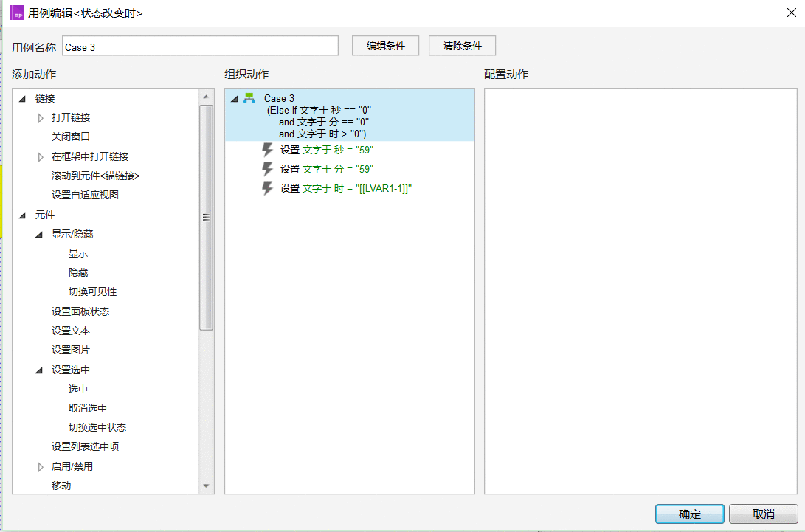The height and width of the screenshot is (532, 805).
Task: Select the 隐藏 action
Action: [78, 273]
